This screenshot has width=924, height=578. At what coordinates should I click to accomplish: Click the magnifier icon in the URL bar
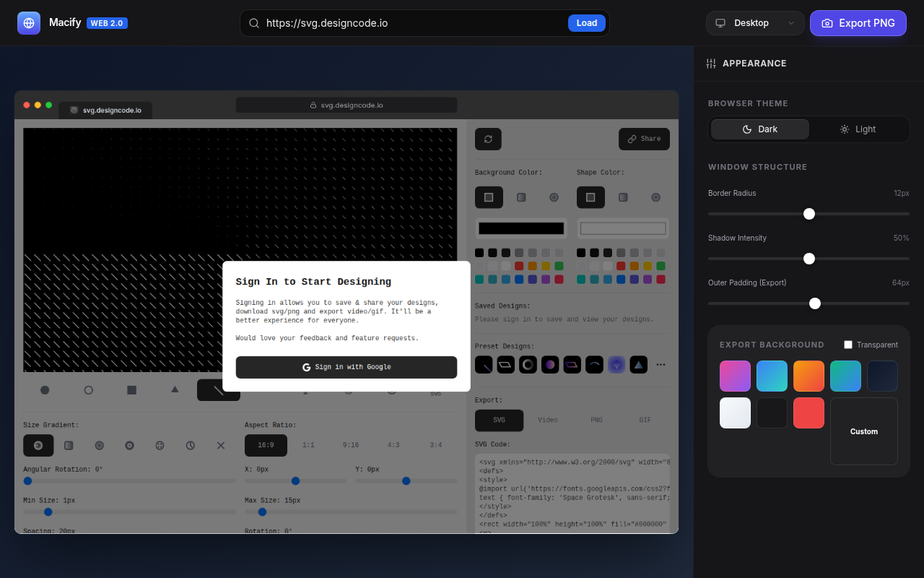(254, 23)
